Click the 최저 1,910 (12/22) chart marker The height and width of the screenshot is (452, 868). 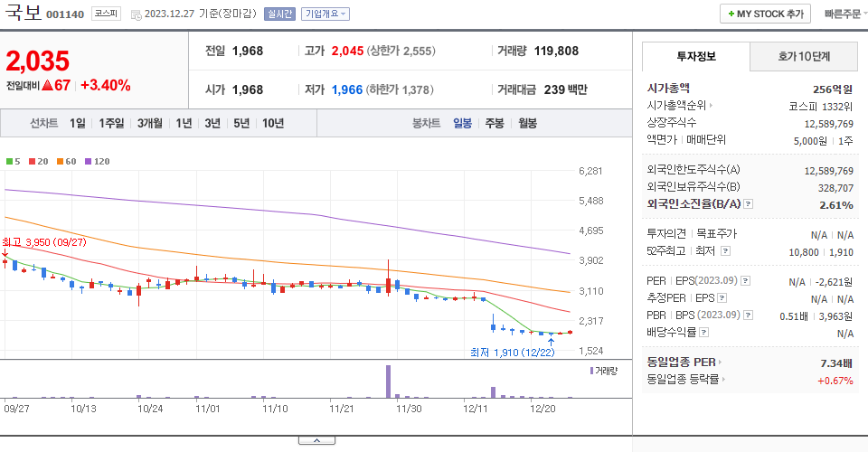[512, 353]
